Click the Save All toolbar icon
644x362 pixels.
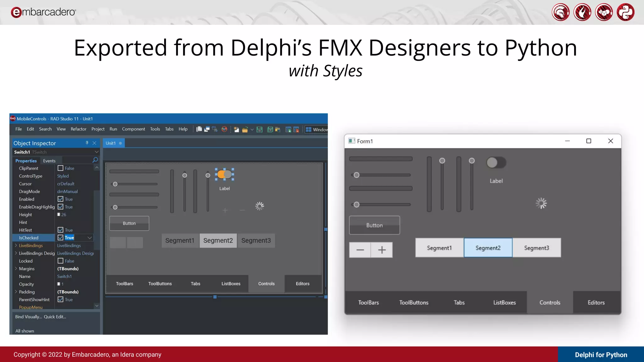coord(270,129)
